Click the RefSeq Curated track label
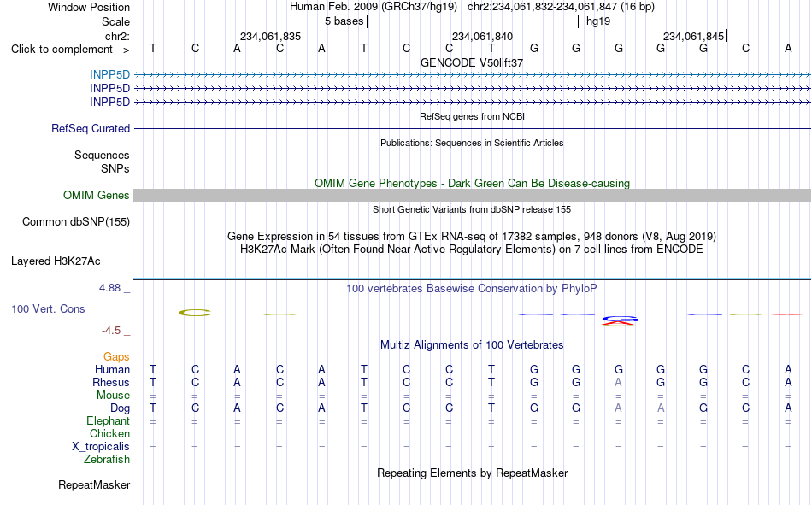 point(90,128)
